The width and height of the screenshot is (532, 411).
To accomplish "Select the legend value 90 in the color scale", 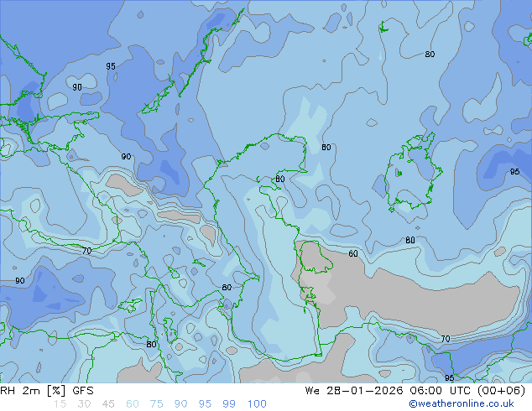I will tap(181, 404).
